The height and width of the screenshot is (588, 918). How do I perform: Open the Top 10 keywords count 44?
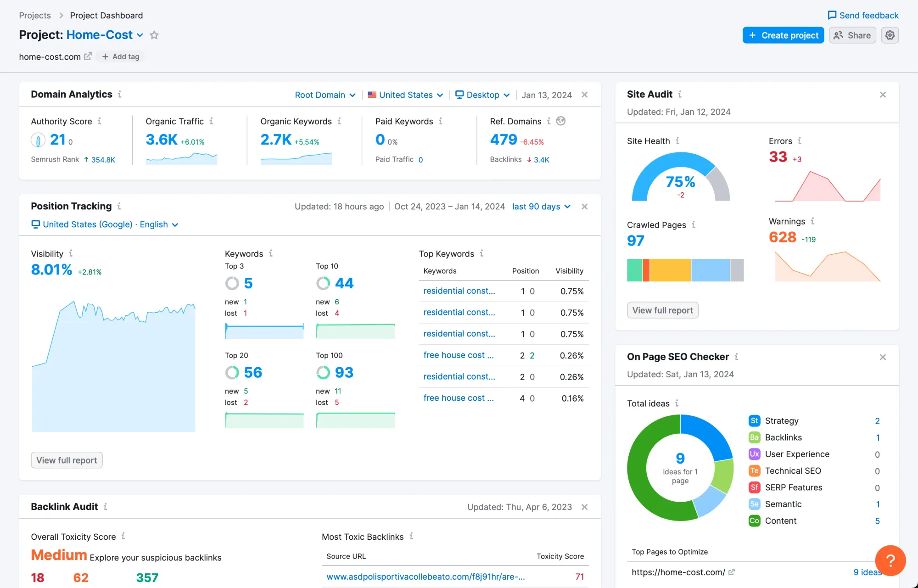click(344, 283)
